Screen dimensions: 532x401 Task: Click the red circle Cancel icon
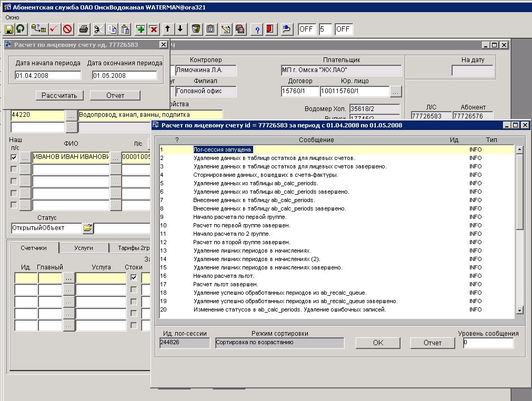tap(67, 29)
